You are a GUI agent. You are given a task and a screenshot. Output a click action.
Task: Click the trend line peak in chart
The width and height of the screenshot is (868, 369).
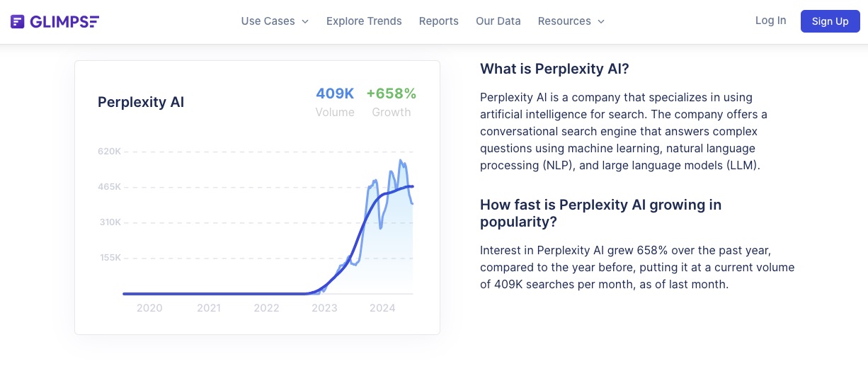[401, 161]
